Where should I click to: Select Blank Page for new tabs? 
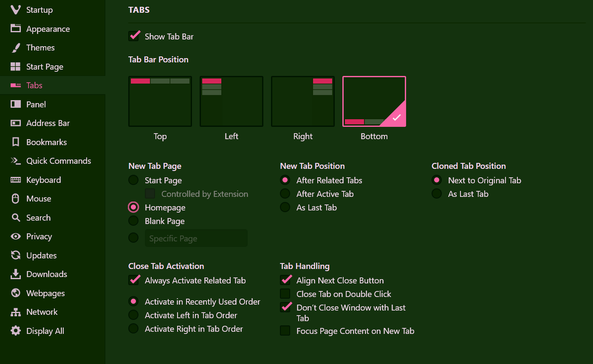point(133,221)
